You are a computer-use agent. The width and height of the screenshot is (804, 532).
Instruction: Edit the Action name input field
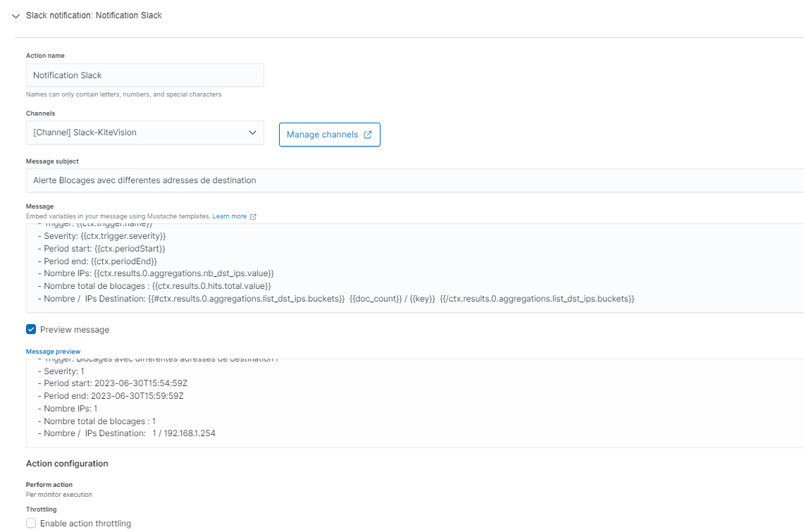point(144,75)
